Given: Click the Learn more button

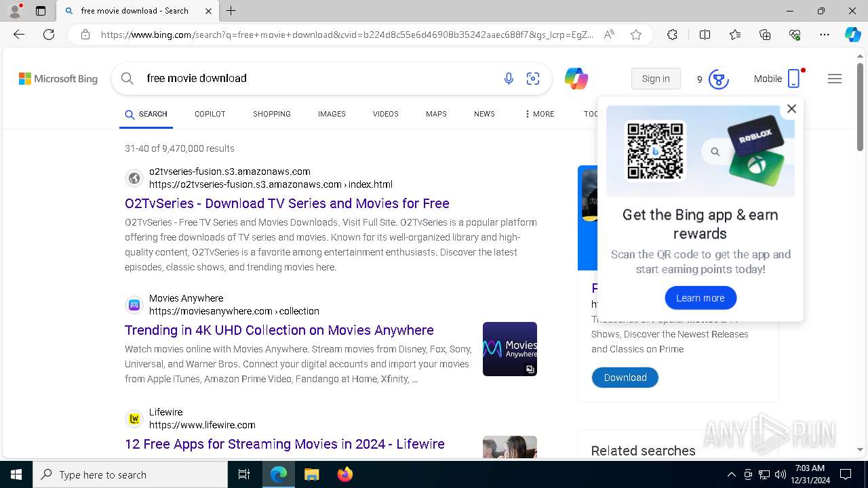Looking at the screenshot, I should pos(701,298).
